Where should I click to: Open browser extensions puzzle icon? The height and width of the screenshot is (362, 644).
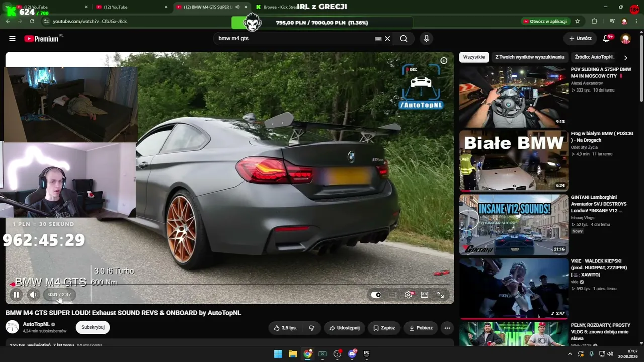(594, 21)
